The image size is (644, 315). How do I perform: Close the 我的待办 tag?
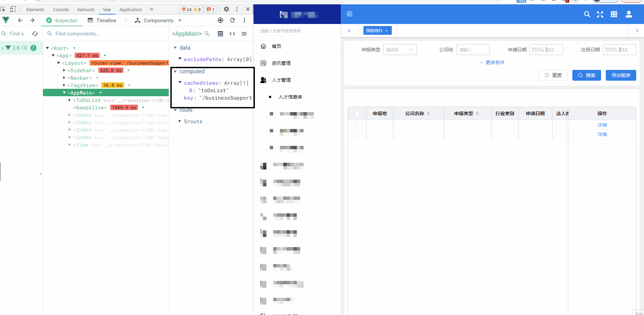tap(386, 31)
